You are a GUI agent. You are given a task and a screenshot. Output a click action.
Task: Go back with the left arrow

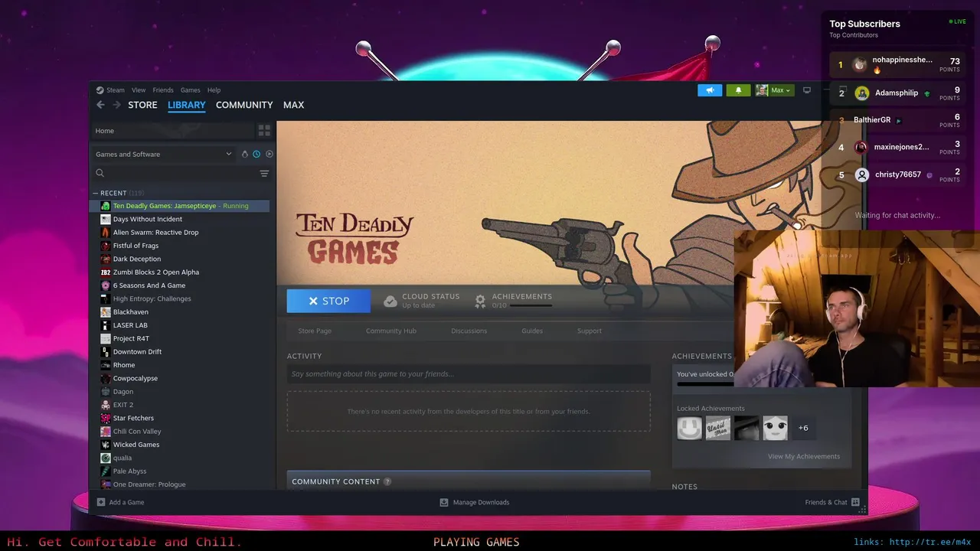100,105
